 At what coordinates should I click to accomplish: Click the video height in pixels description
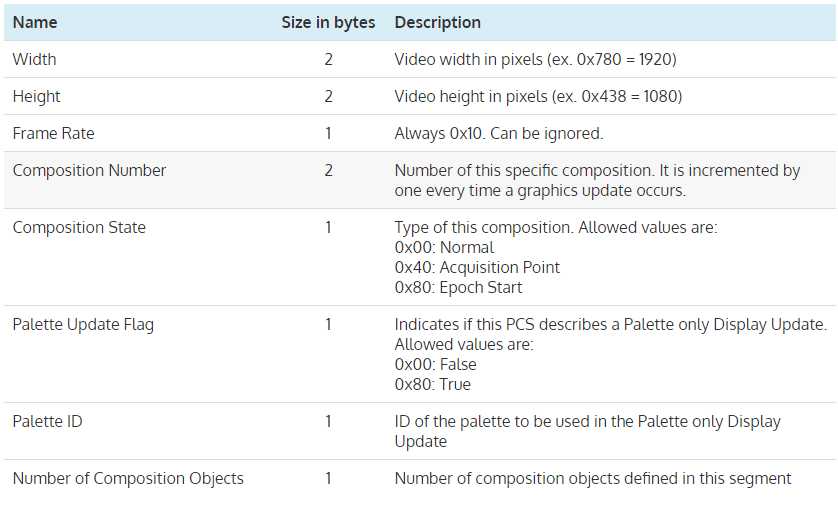click(x=538, y=96)
